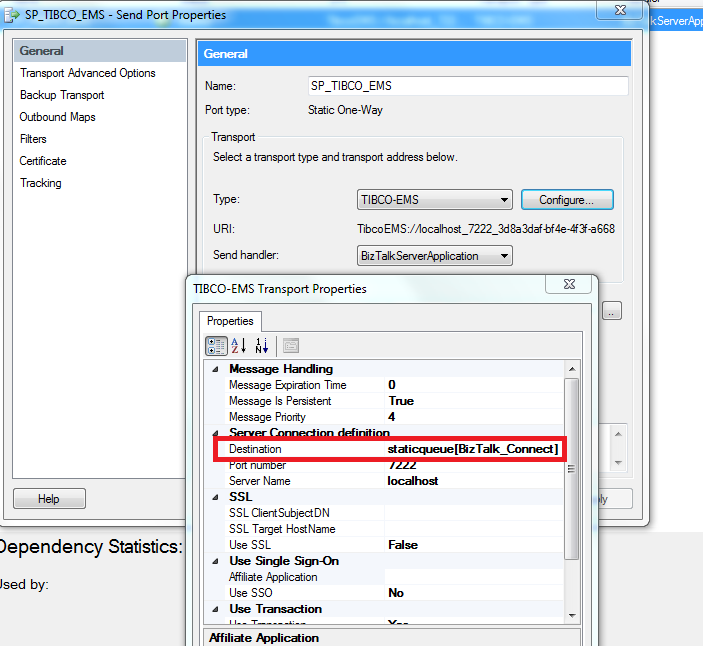
Task: Collapse the Server Connection definition category
Action: [x=216, y=433]
